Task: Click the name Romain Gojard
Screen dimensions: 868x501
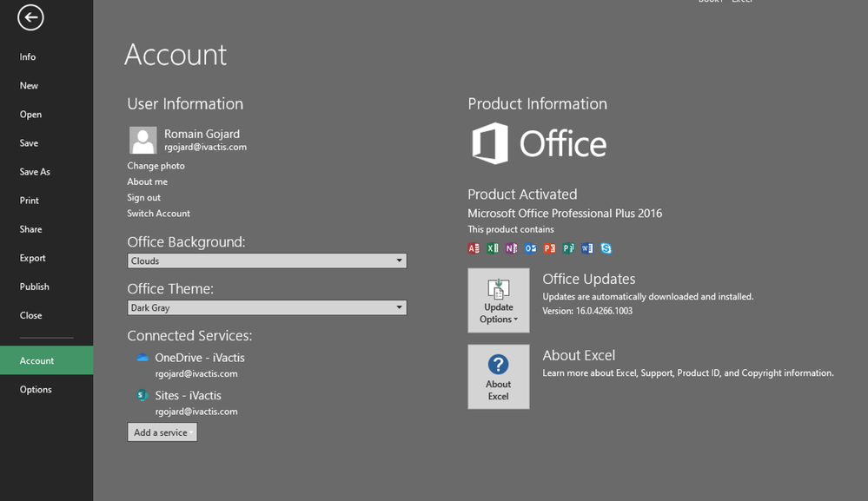Action: point(202,134)
